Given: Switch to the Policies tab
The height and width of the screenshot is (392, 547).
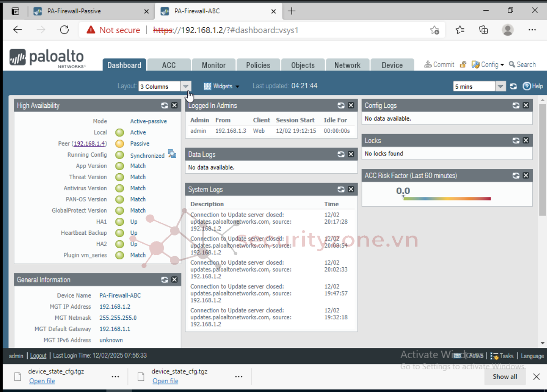Looking at the screenshot, I should pos(258,65).
